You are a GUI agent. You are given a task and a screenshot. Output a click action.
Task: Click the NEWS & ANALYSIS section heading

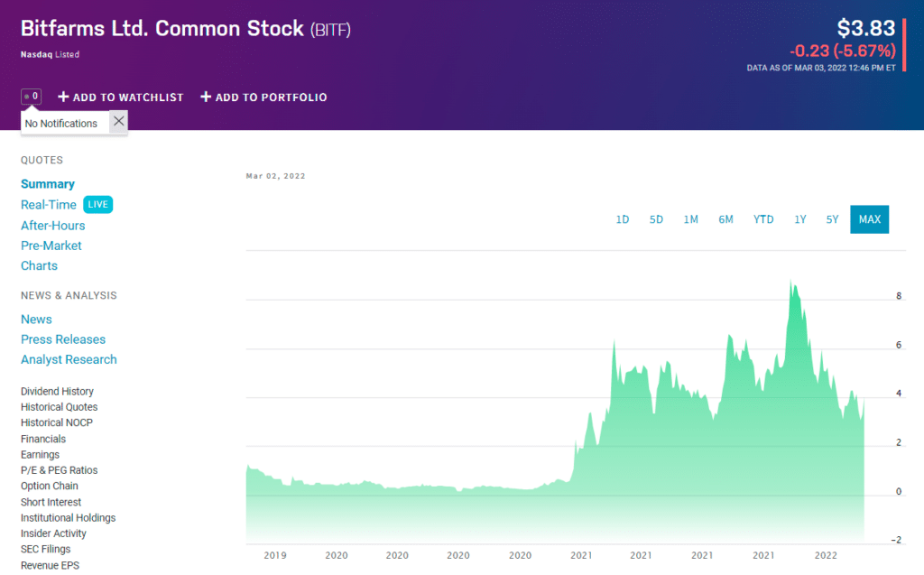point(69,295)
